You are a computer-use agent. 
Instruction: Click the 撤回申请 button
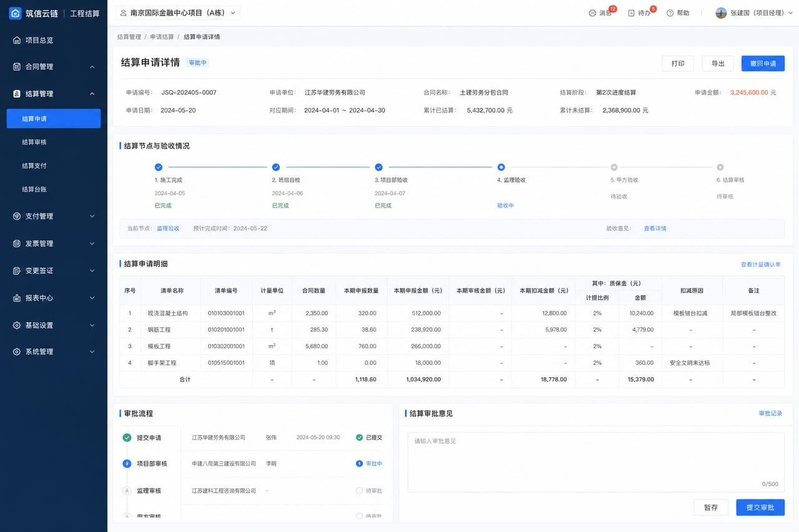(x=763, y=64)
